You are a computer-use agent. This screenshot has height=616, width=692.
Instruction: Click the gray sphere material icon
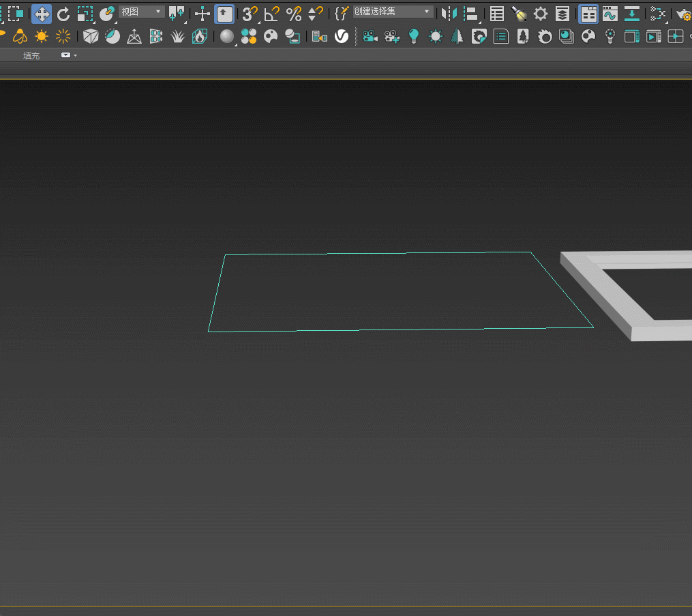pyautogui.click(x=227, y=36)
